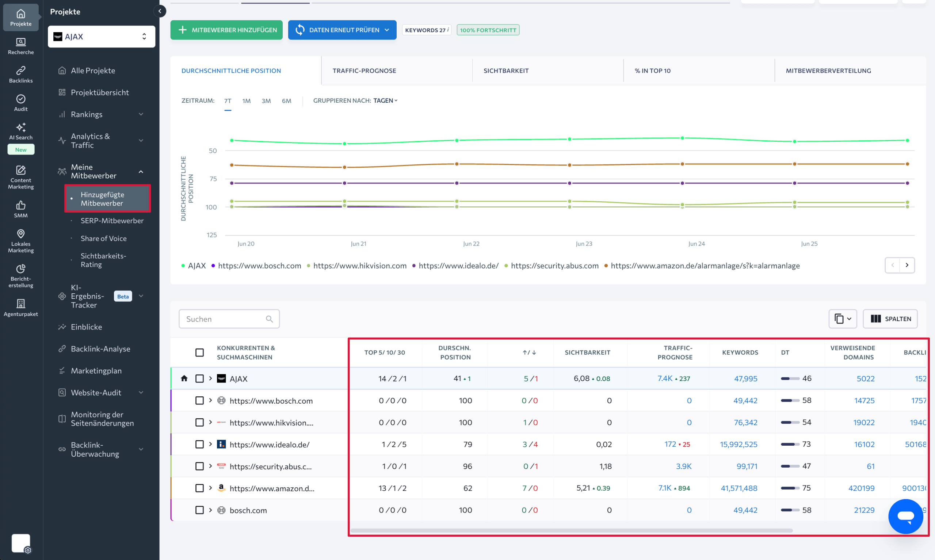Viewport: 935px width, 560px height.
Task: Check the security.abus row checkbox
Action: (x=199, y=466)
